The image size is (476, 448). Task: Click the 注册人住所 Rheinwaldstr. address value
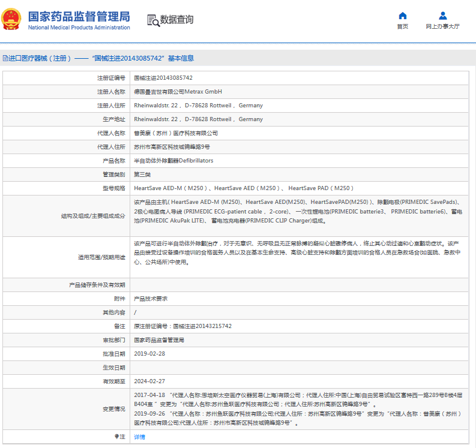tap(198, 106)
